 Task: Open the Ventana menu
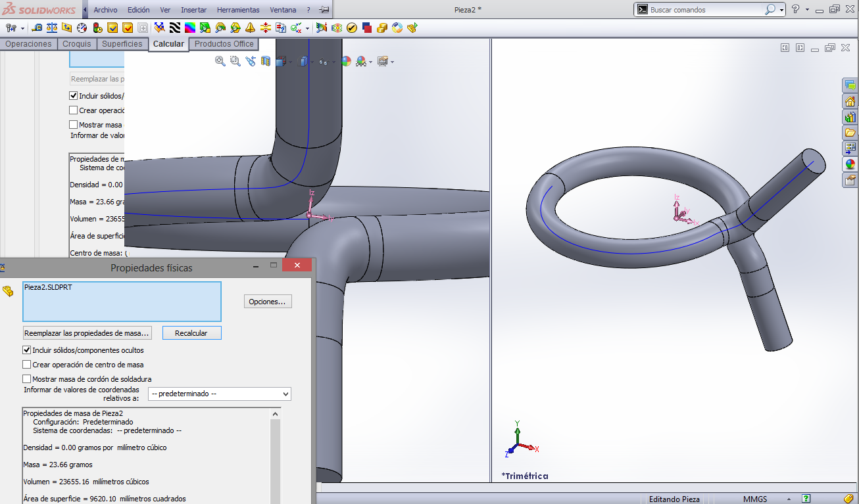[284, 10]
